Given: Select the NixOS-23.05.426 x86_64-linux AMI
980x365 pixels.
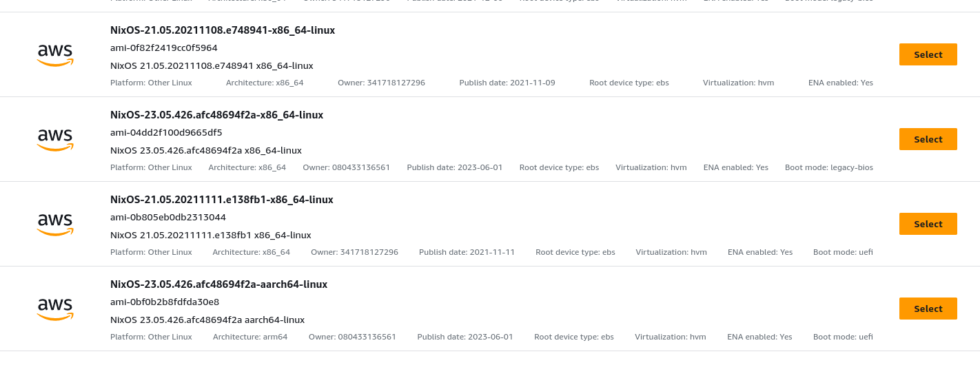Looking at the screenshot, I should pos(928,139).
